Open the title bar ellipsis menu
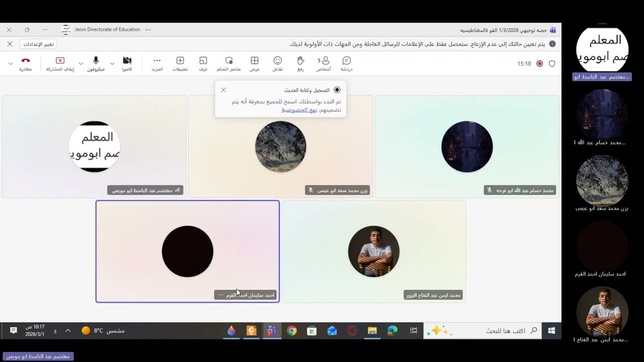644x362 pixels. pos(148,30)
